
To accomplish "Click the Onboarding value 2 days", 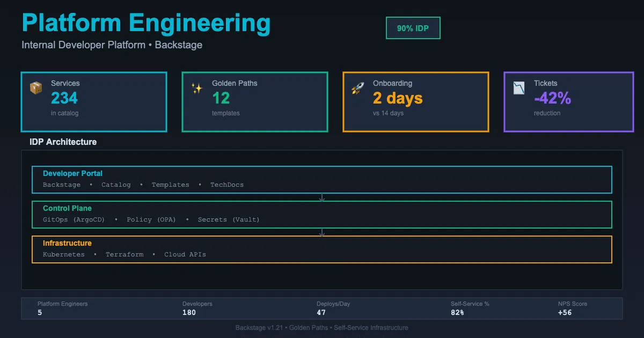I will pos(398,98).
